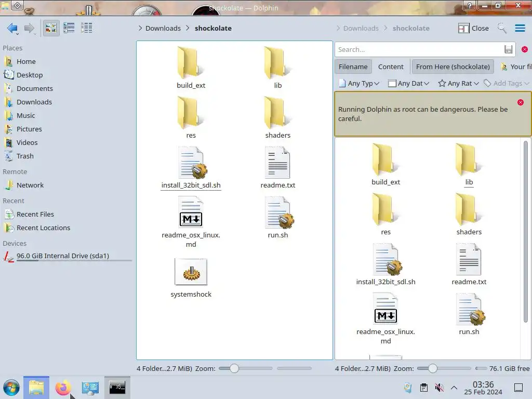Go forward with the grey arrow
The image size is (532, 399).
click(30, 28)
